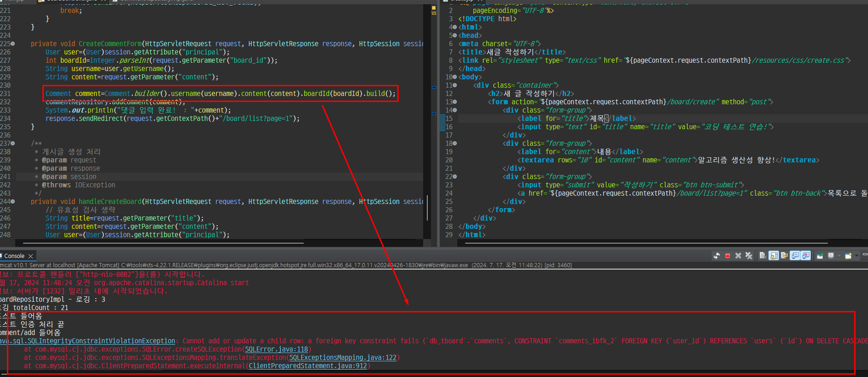The image size is (868, 377).
Task: Close the Console tab
Action: [31, 256]
